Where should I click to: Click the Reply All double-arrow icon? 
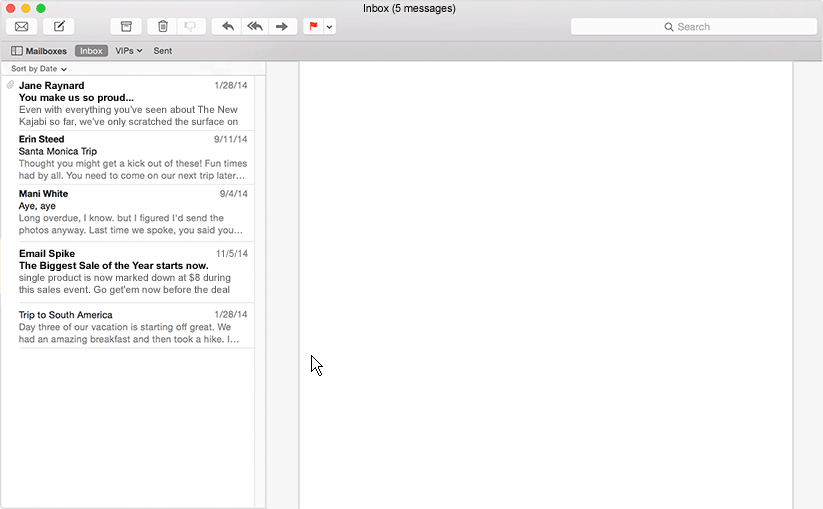coord(255,26)
